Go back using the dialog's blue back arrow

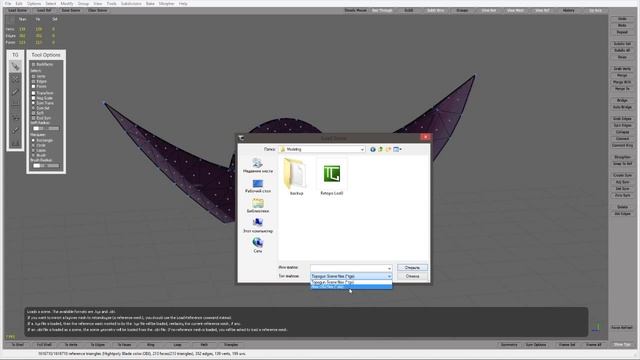(x=373, y=149)
